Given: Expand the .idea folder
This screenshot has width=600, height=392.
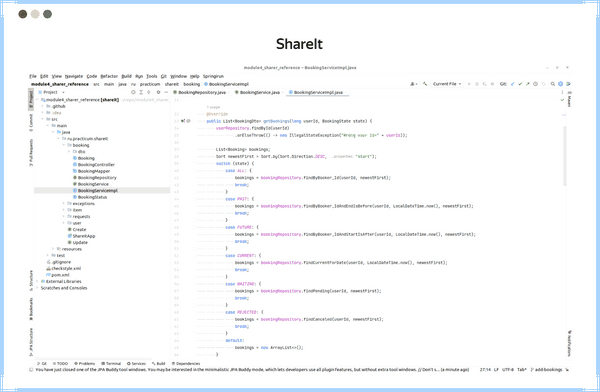Looking at the screenshot, I should pos(43,113).
